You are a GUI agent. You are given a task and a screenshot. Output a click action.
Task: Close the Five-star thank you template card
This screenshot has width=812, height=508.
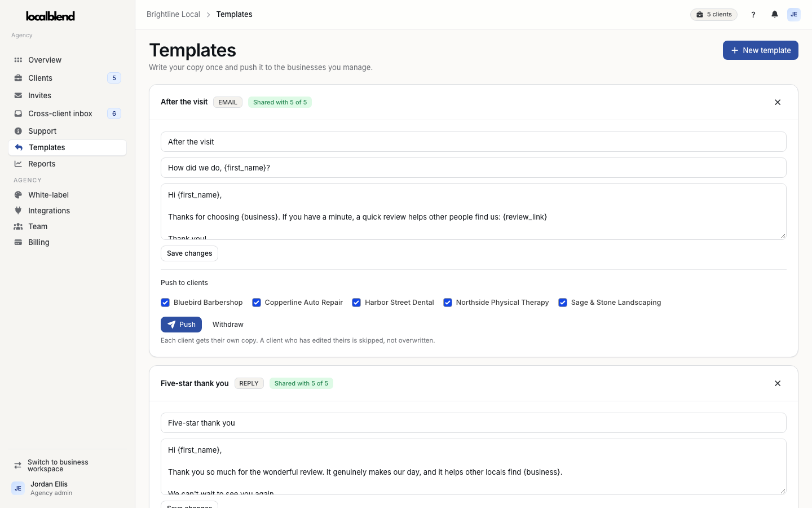[778, 383]
